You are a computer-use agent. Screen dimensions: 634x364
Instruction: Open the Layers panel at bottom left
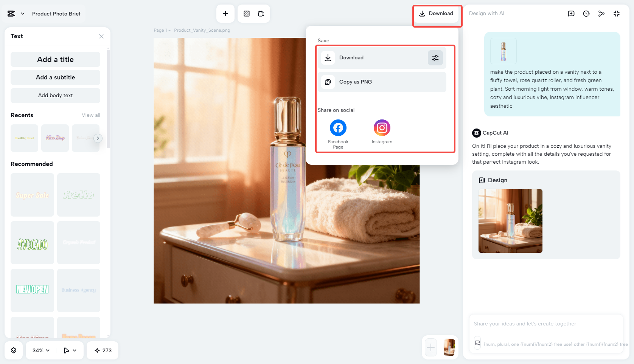pos(14,350)
